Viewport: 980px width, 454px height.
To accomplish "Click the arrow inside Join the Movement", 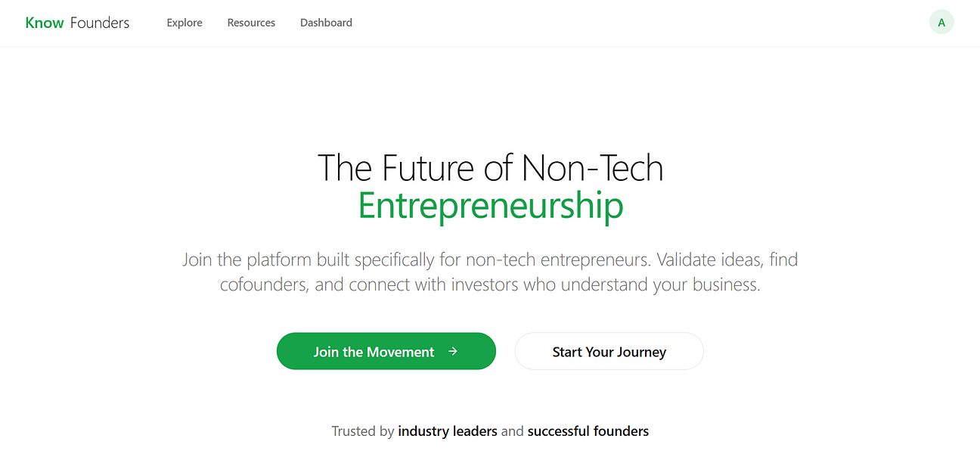I will [453, 351].
